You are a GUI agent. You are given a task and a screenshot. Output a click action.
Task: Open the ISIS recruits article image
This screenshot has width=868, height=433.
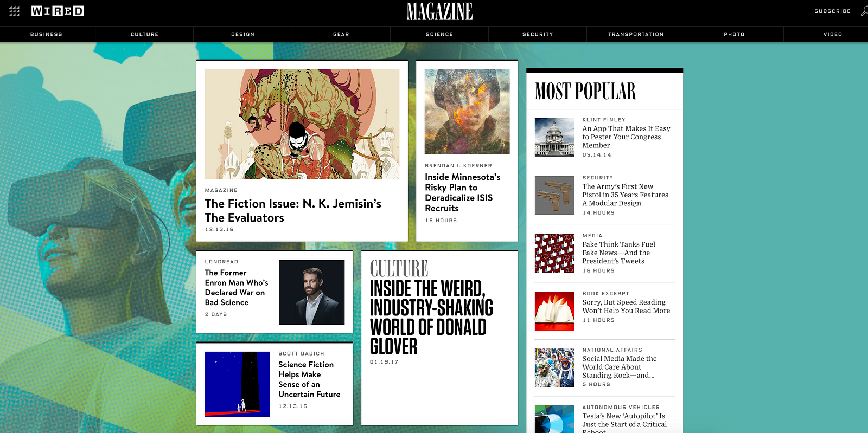[x=467, y=112]
